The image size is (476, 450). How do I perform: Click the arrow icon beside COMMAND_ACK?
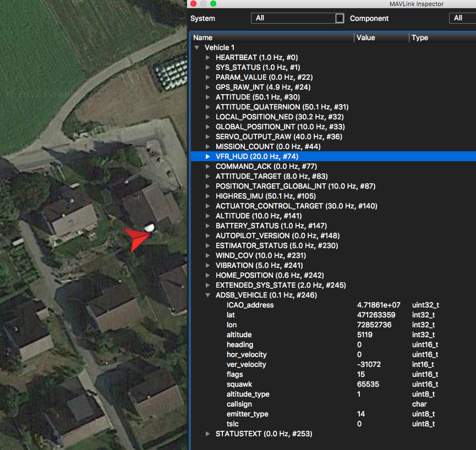tap(208, 166)
